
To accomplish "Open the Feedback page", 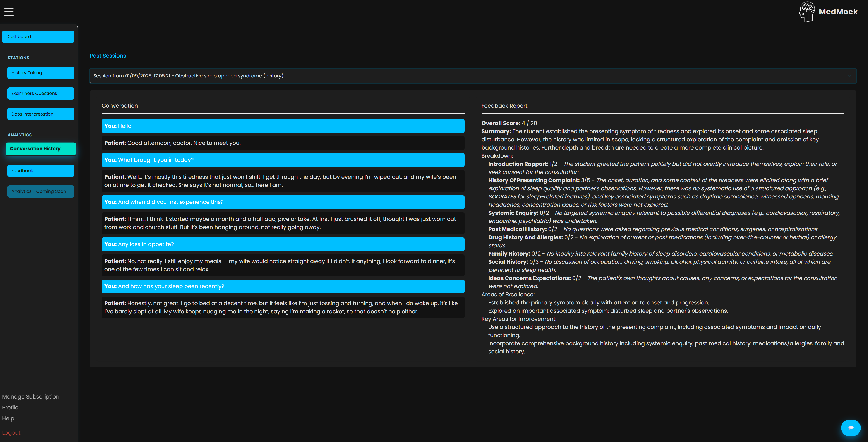I will [41, 171].
